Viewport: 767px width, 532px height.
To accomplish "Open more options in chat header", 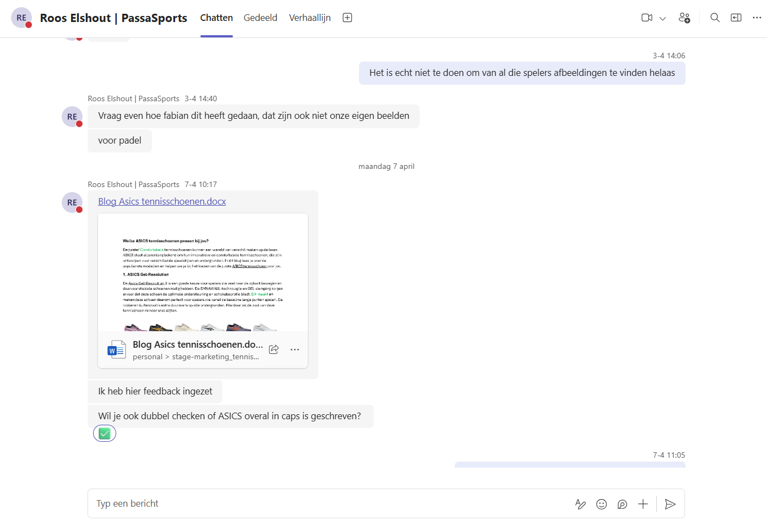I will (x=757, y=18).
